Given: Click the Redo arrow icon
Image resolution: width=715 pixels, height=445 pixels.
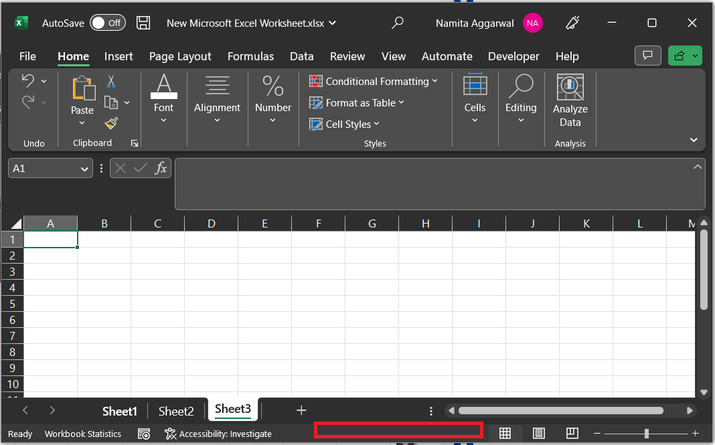Looking at the screenshot, I should 28,102.
